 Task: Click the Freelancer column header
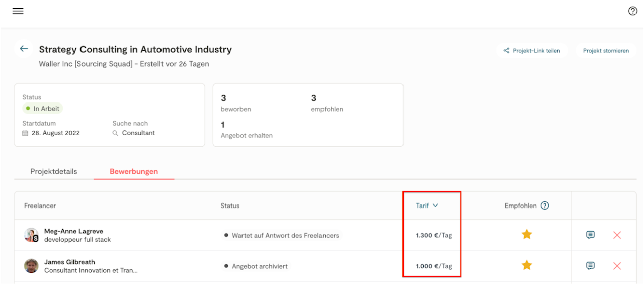pos(40,206)
